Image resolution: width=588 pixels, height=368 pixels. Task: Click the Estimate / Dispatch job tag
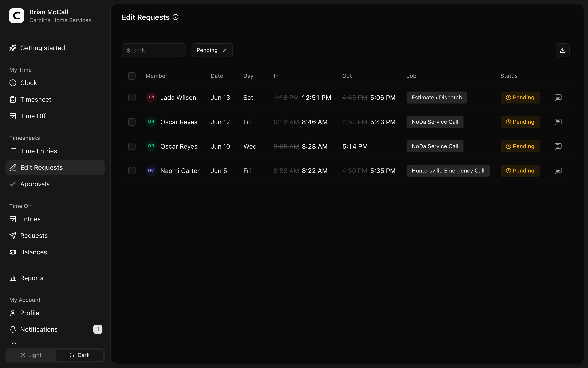437,98
